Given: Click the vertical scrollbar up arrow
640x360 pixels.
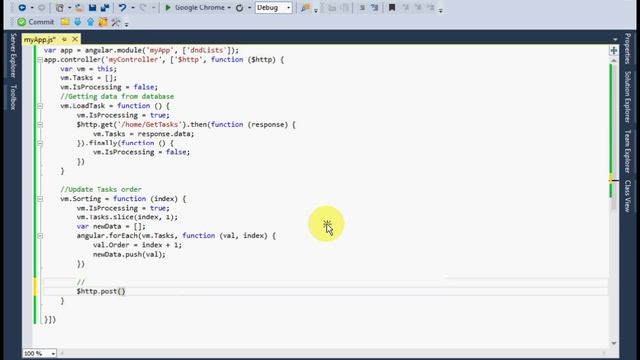Looking at the screenshot, I should 614,61.
